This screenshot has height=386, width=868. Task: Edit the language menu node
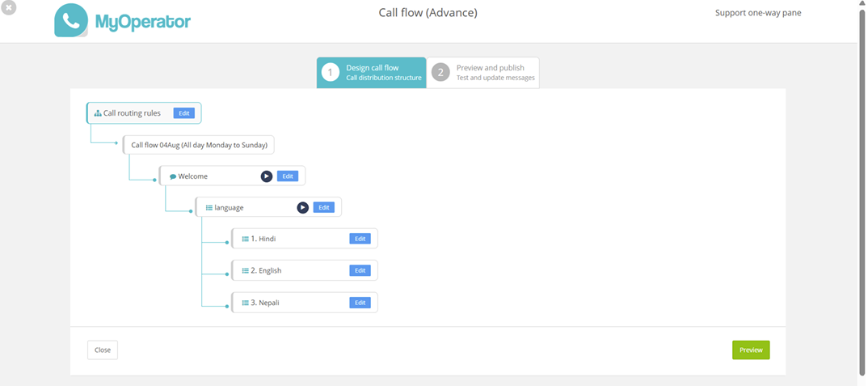(323, 208)
